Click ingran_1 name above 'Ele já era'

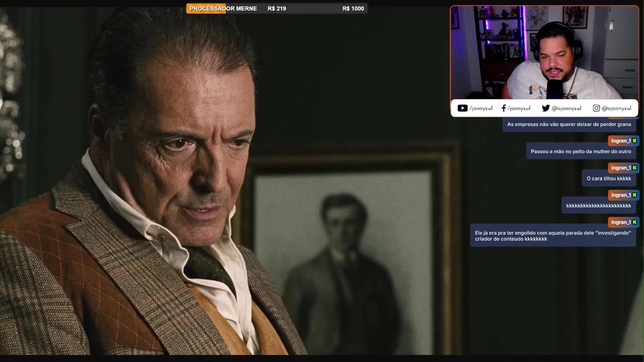tap(621, 222)
